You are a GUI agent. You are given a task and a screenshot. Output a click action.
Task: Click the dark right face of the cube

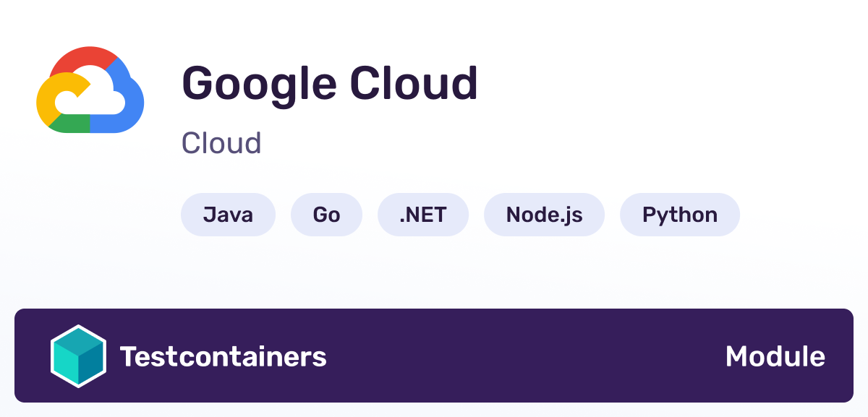[x=91, y=366]
